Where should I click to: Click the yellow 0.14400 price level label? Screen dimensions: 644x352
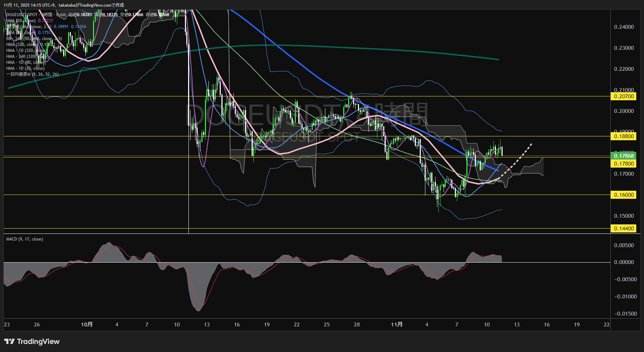pos(624,229)
